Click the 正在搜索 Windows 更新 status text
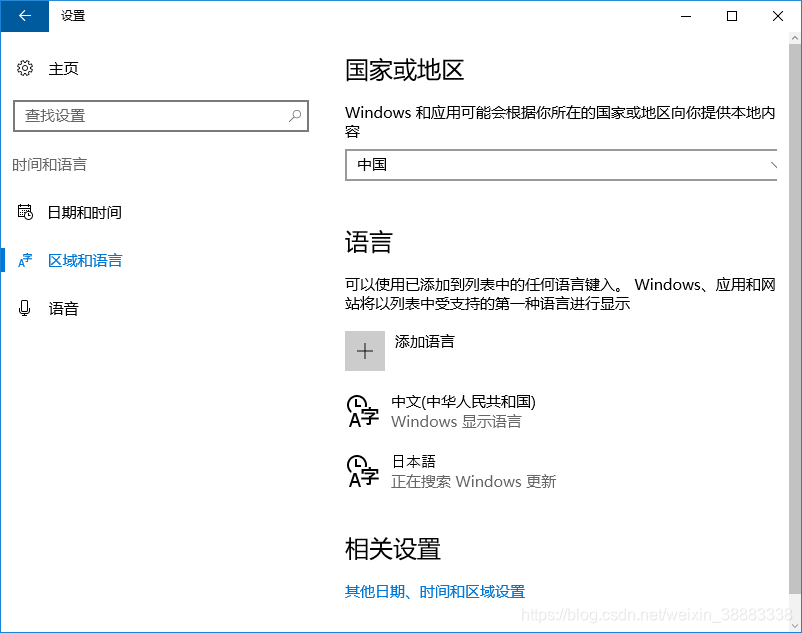This screenshot has height=633, width=802. 474,482
